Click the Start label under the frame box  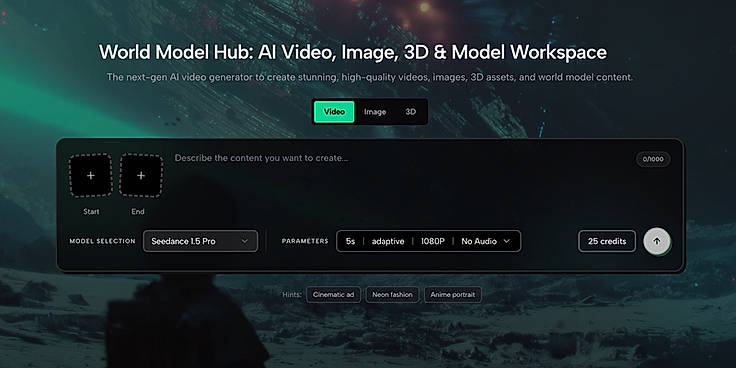pyautogui.click(x=91, y=212)
